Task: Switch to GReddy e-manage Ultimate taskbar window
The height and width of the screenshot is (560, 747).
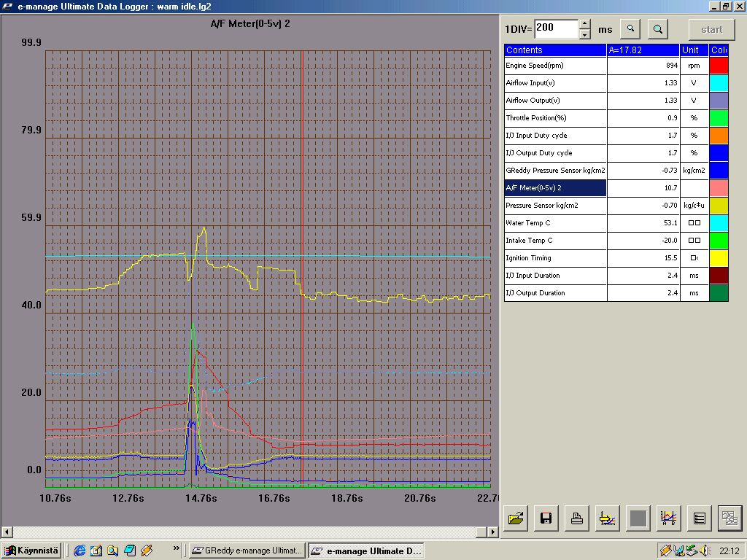Action: (x=247, y=551)
